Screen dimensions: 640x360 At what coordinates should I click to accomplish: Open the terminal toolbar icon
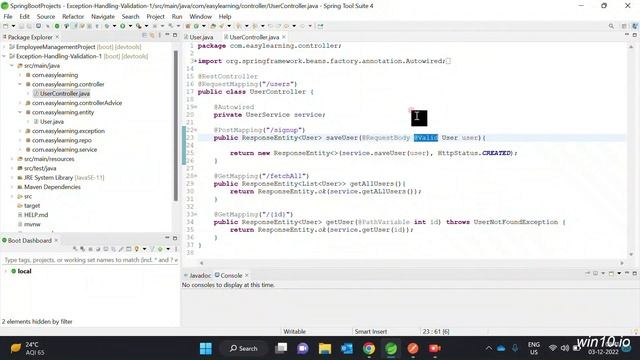(x=38, y=26)
